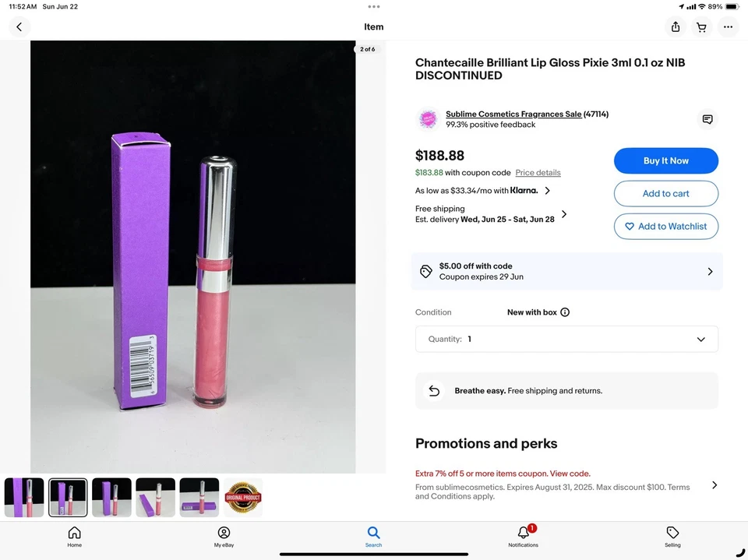Click Buy It Now button
This screenshot has height=560, width=748.
[666, 160]
